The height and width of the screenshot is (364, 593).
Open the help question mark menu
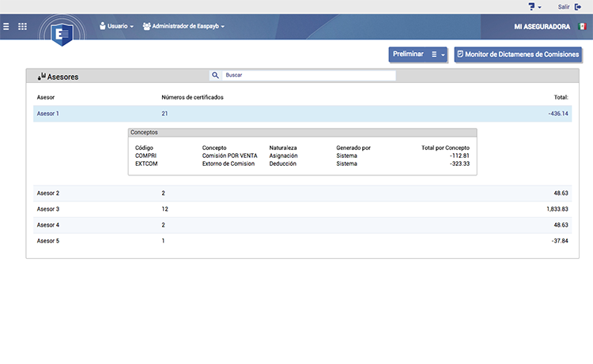[534, 7]
